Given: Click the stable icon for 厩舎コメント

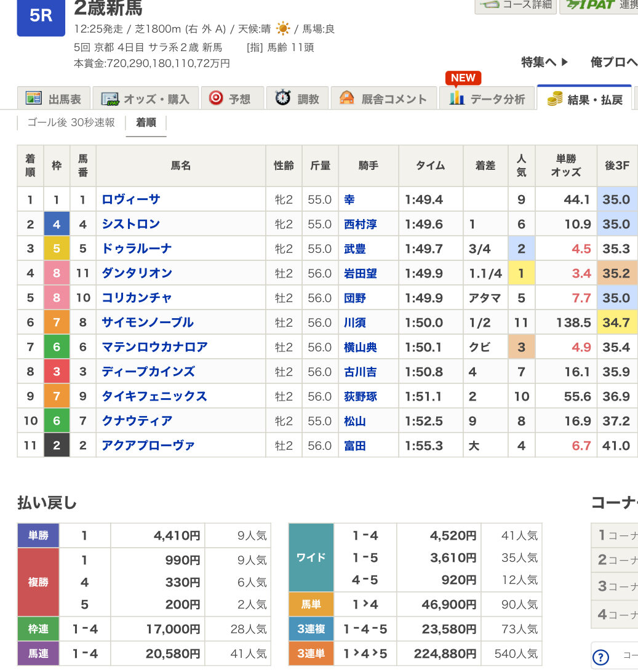Looking at the screenshot, I should click(347, 98).
